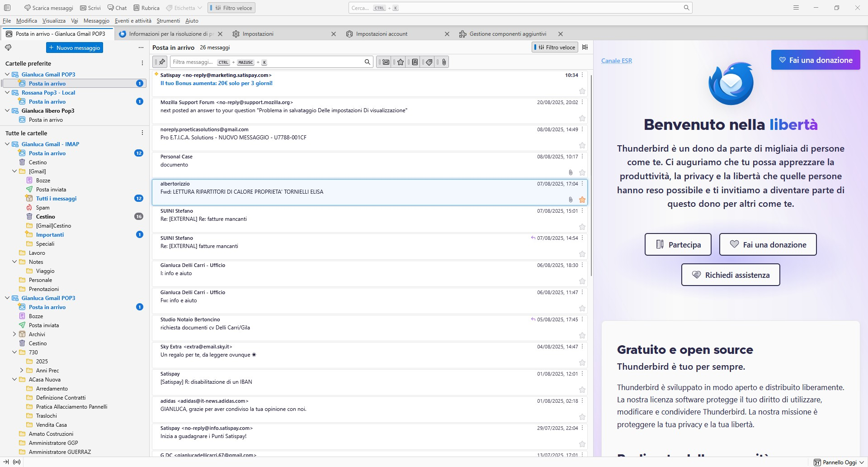Toggle the unread messages filter
The image size is (868, 467).
pyautogui.click(x=385, y=62)
